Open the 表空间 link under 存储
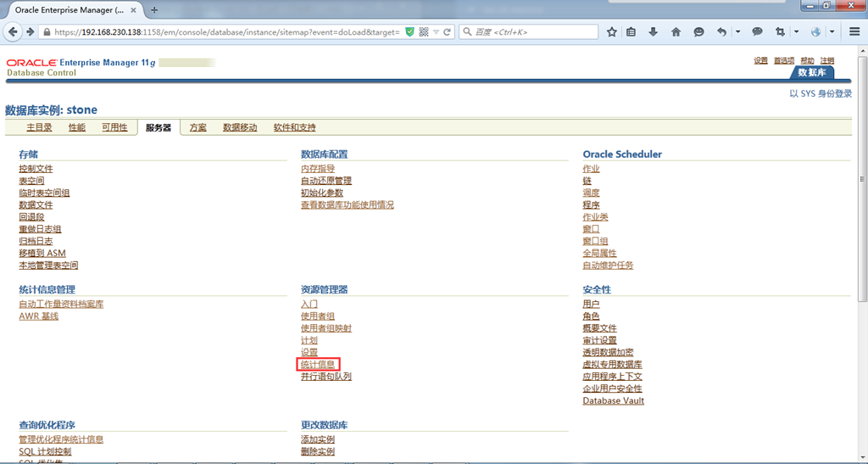Viewport: 868px width, 464px height. point(31,181)
